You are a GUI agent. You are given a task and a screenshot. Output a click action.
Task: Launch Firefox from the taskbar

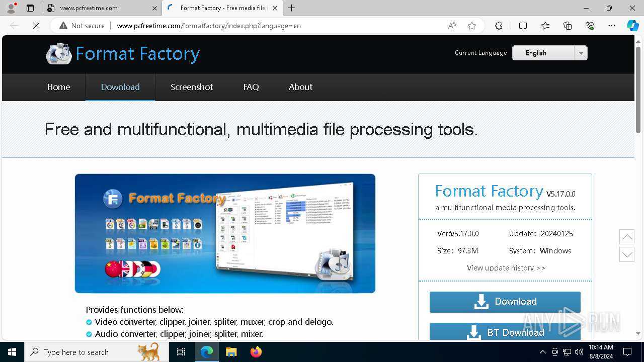click(256, 352)
